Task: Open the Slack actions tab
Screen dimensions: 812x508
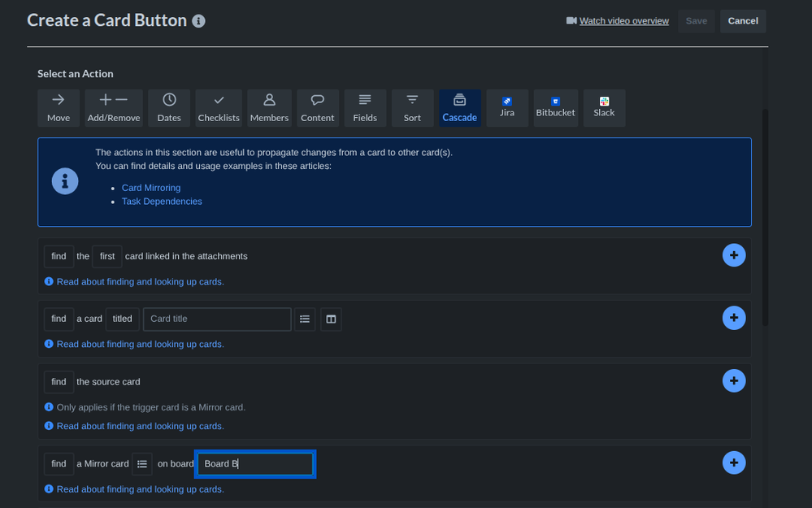Action: pyautogui.click(x=604, y=108)
